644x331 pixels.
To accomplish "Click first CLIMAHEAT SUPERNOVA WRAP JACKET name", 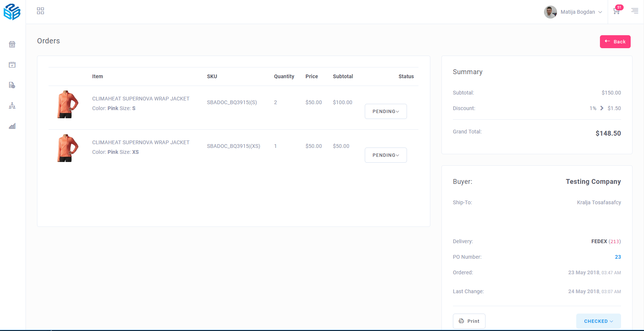I will 141,99.
